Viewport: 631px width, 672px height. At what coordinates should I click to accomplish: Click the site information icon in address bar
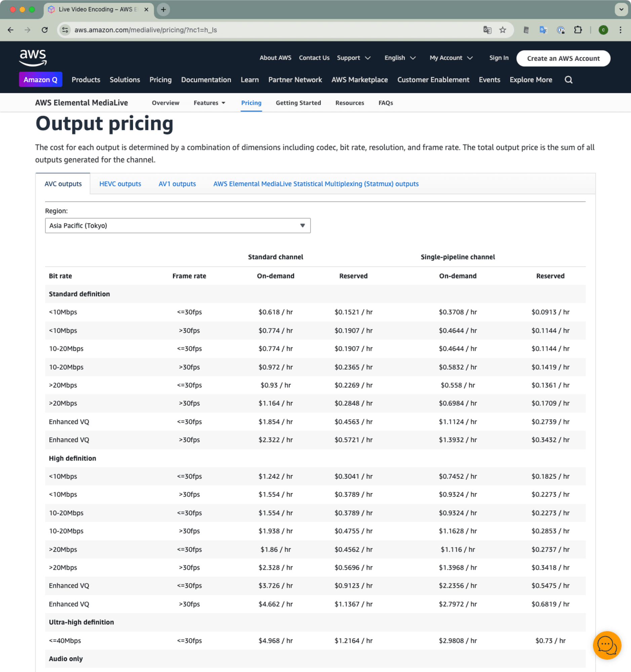coord(65,30)
